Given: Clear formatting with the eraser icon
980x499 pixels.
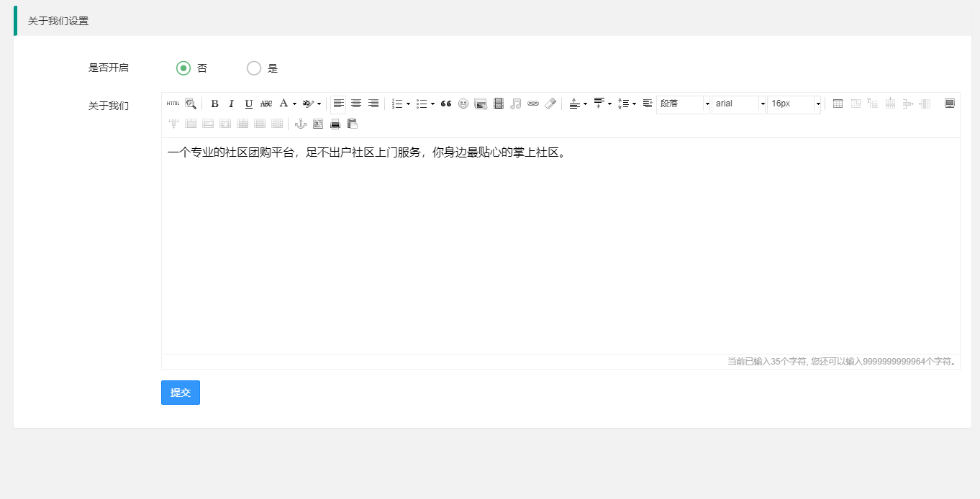Looking at the screenshot, I should pyautogui.click(x=550, y=104).
